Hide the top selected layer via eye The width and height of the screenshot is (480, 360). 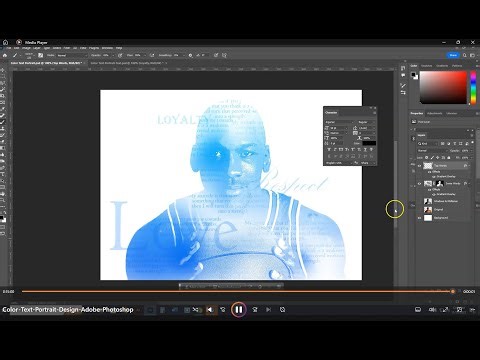pos(419,166)
